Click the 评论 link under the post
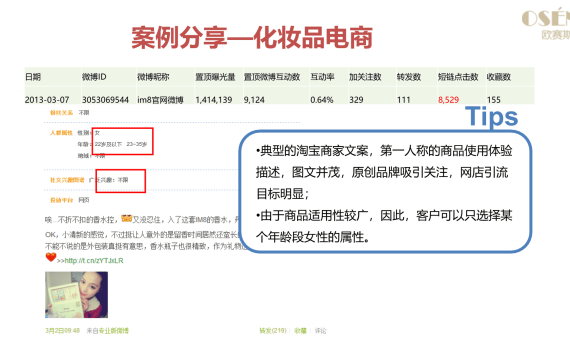Viewport: 570px width, 360px height. (320, 331)
